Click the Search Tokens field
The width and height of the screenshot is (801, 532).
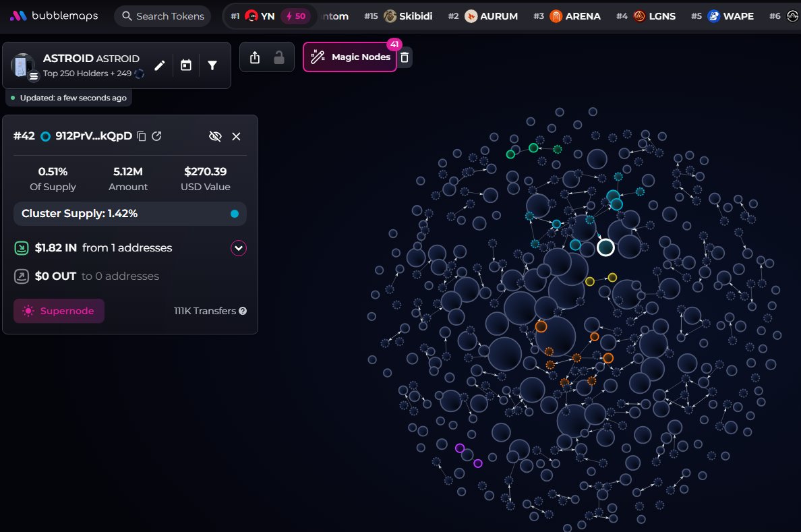[x=162, y=16]
